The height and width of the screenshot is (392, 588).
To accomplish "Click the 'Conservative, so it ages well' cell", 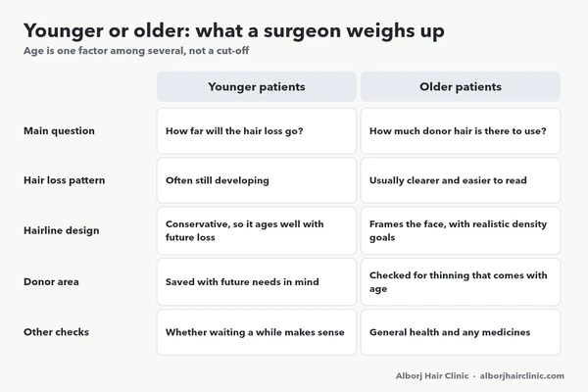I will click(257, 230).
